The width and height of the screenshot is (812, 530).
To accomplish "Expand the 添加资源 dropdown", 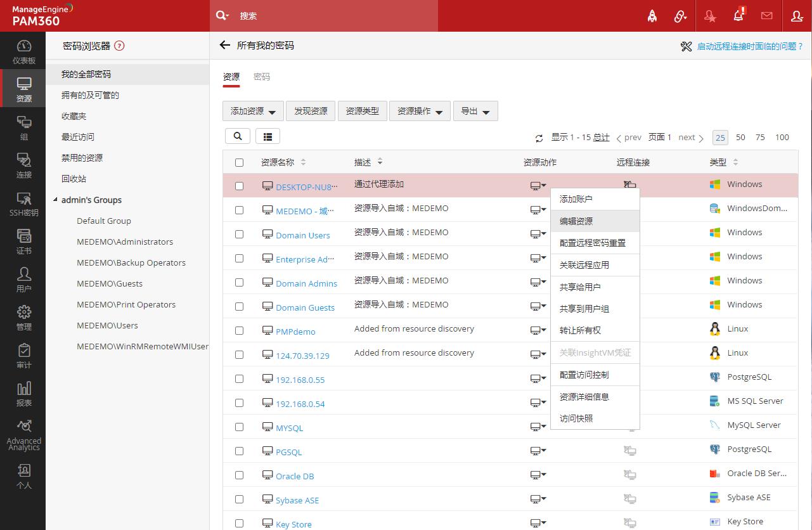I will [x=253, y=111].
